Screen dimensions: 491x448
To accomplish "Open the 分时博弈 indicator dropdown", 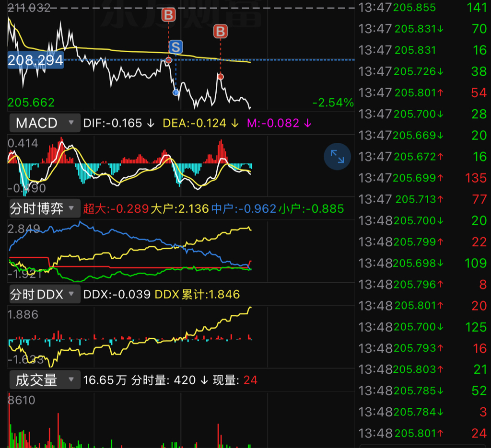I will point(45,208).
